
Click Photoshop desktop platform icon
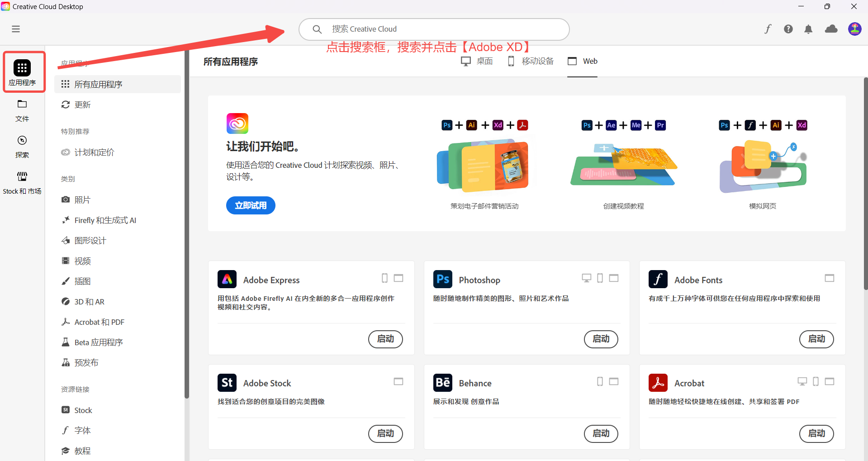click(x=587, y=278)
